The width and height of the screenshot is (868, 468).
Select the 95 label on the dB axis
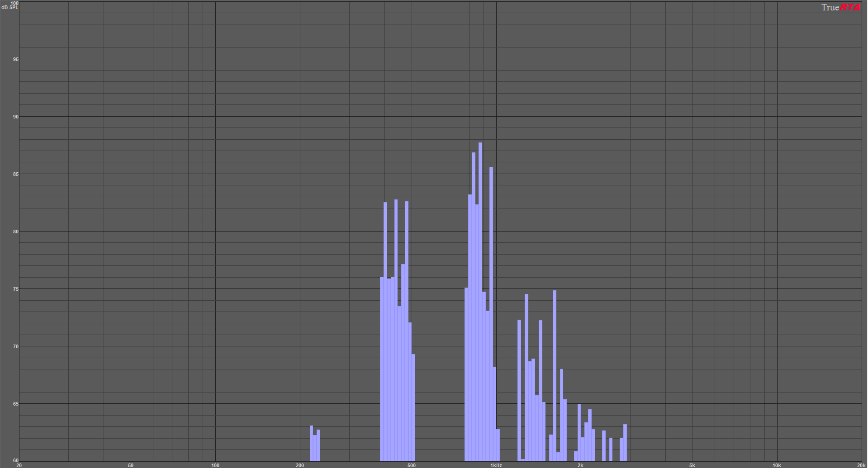coord(16,59)
